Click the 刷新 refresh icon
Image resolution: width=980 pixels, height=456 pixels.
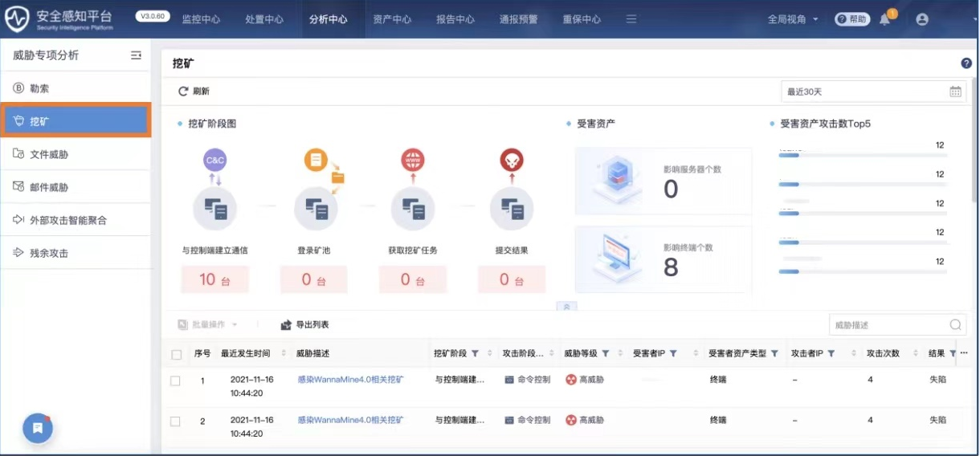(x=183, y=92)
